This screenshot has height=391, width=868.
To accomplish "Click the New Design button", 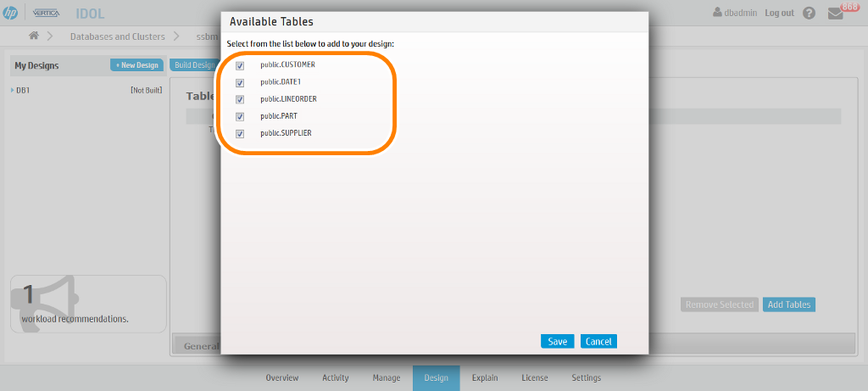I will click(136, 64).
